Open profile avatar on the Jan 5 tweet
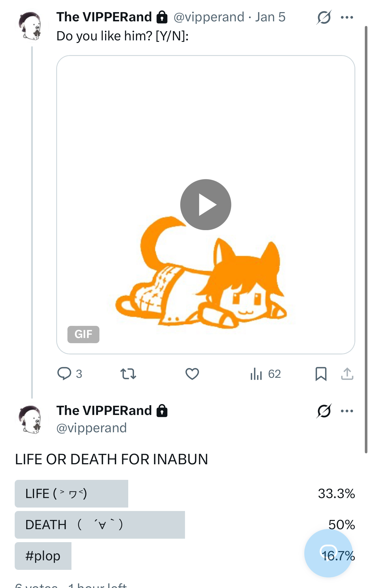 click(x=31, y=26)
